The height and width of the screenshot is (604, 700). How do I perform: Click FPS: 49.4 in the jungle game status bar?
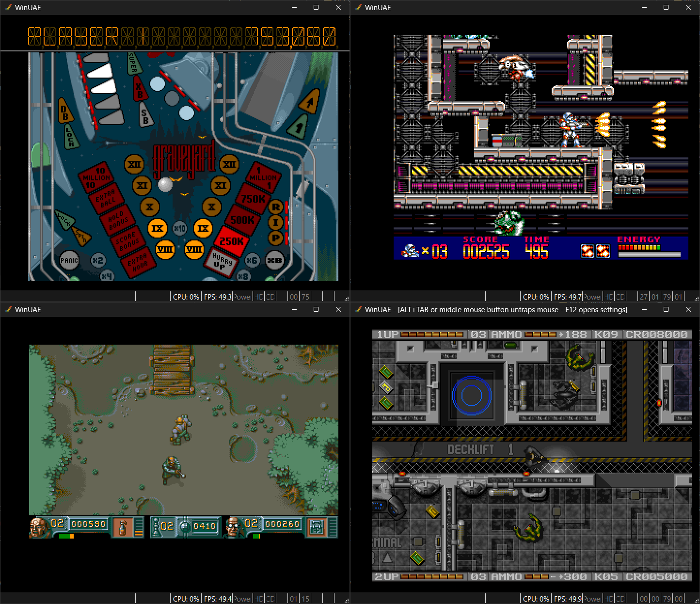pyautogui.click(x=218, y=599)
